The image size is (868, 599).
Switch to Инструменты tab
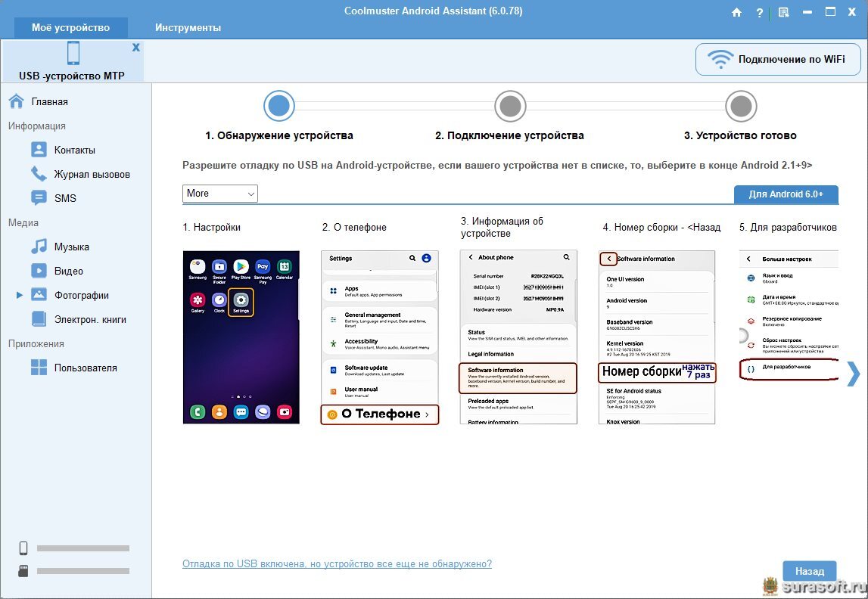click(x=188, y=28)
